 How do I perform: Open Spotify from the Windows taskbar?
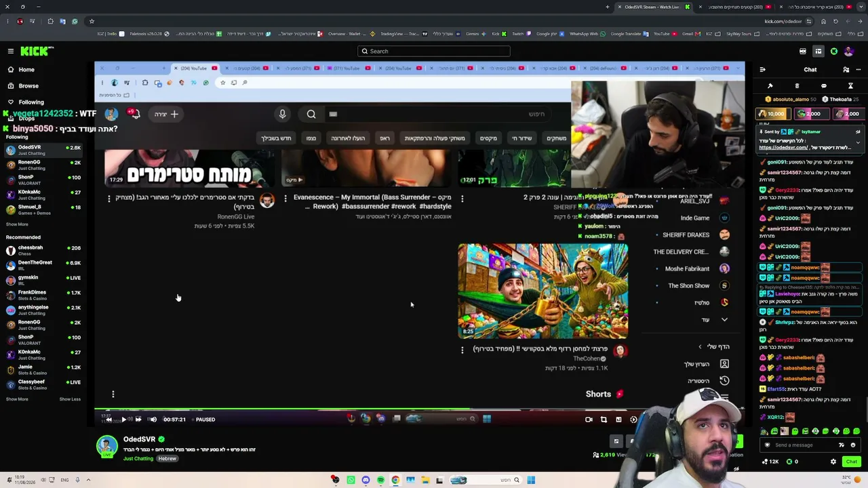point(380,481)
